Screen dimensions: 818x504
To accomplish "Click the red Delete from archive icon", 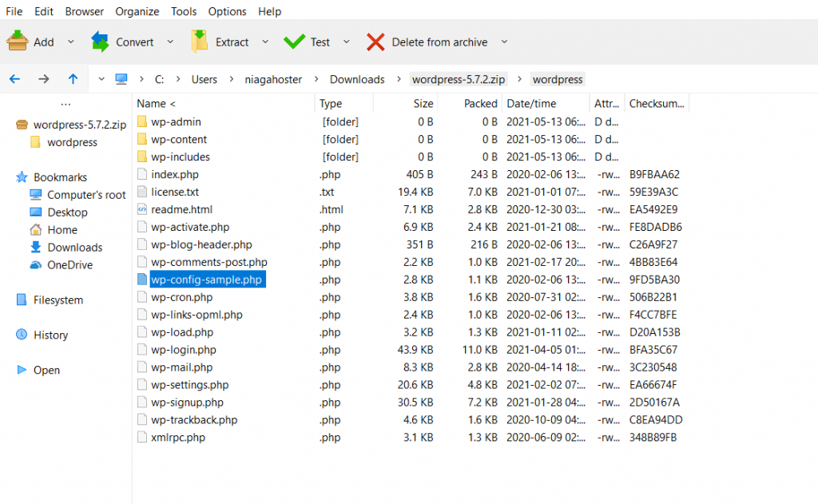I will (x=375, y=42).
